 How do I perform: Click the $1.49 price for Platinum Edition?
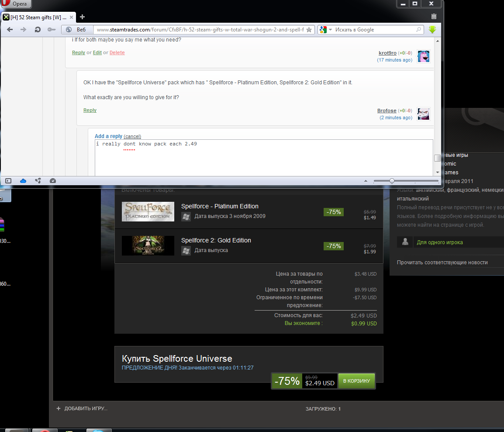point(369,218)
